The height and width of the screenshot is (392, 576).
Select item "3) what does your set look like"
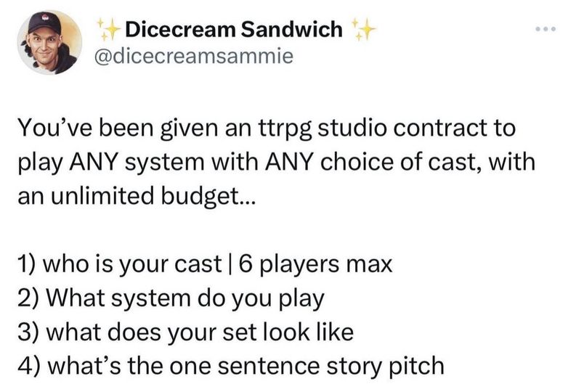185,332
